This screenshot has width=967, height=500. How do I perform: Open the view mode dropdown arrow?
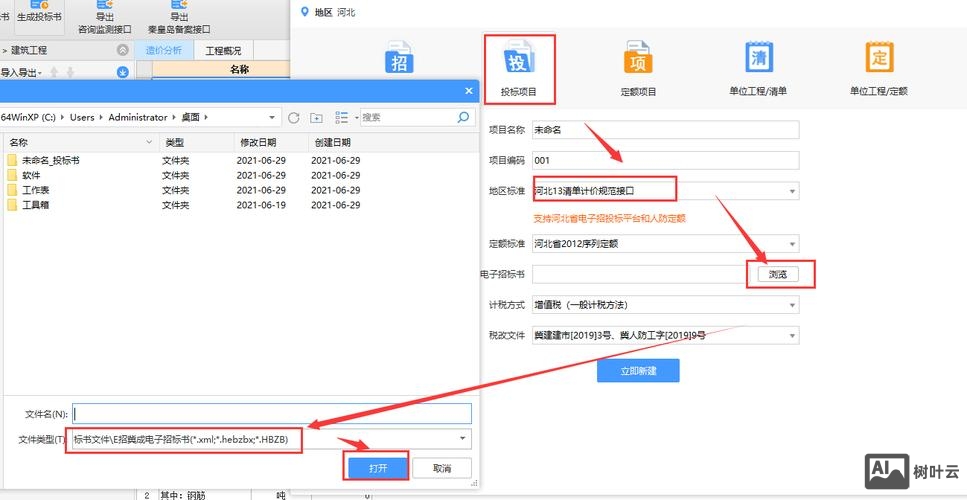356,118
